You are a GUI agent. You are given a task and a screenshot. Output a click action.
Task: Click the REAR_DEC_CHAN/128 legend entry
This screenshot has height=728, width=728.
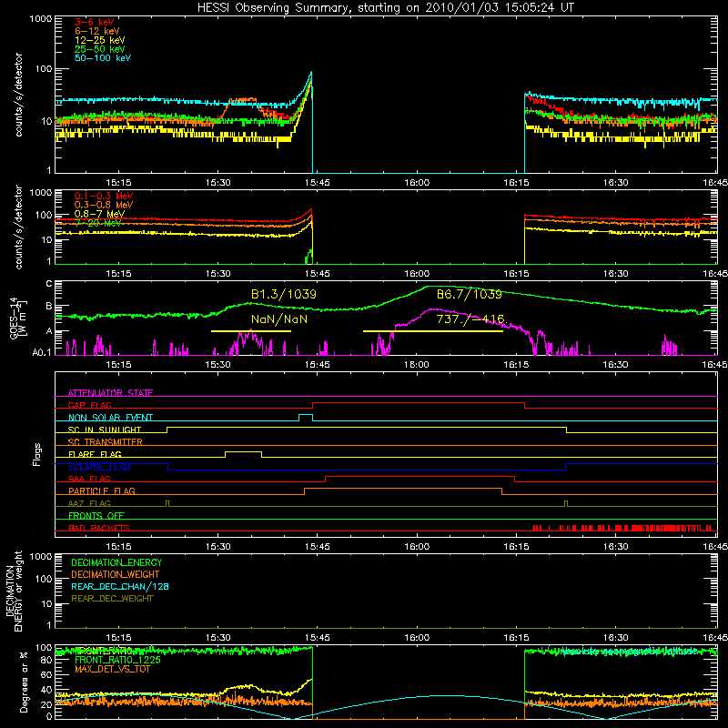pyautogui.click(x=120, y=586)
